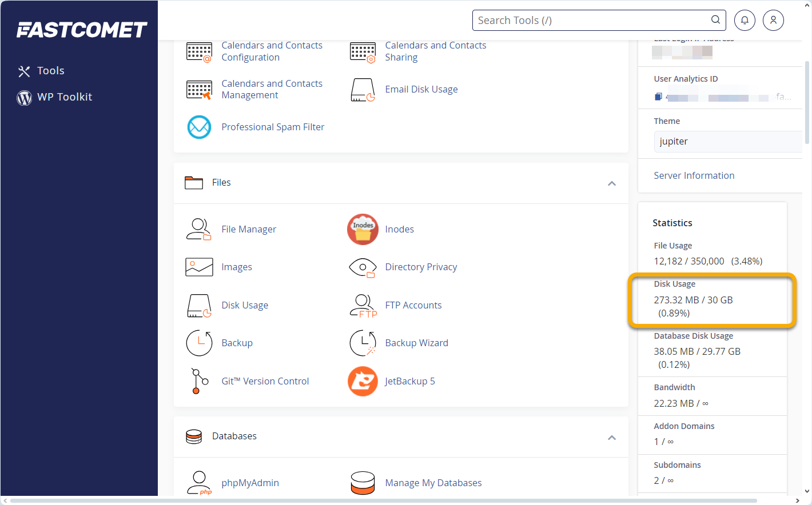The height and width of the screenshot is (505, 812).
Task: Click the Email Disk Usage icon
Action: point(363,90)
